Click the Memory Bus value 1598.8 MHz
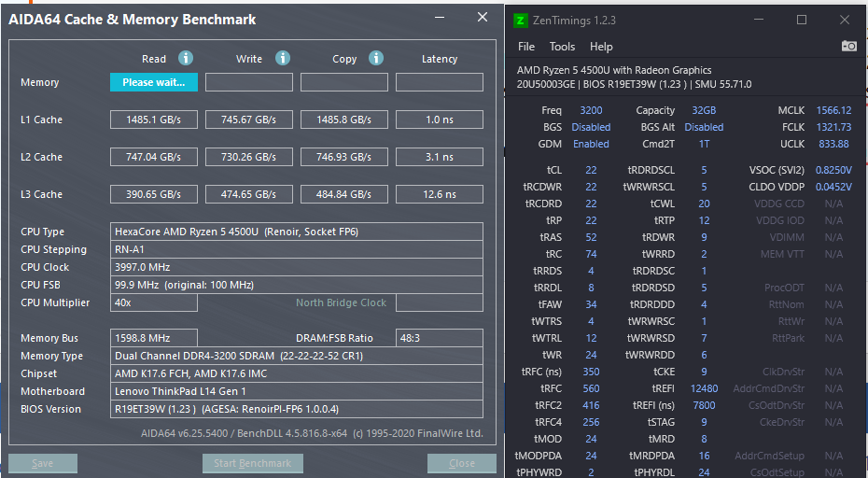868x478 pixels. pyautogui.click(x=154, y=338)
